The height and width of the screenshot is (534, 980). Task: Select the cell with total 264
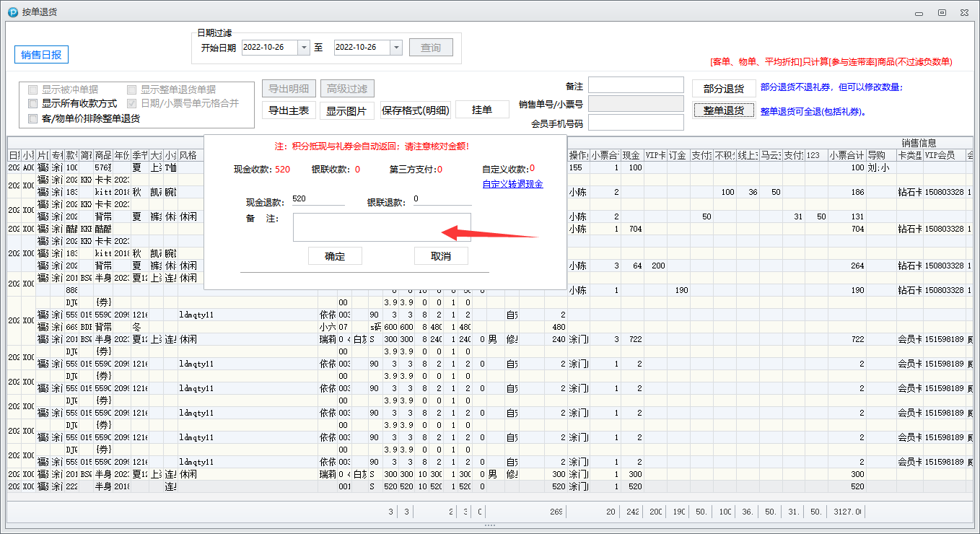pyautogui.click(x=847, y=266)
